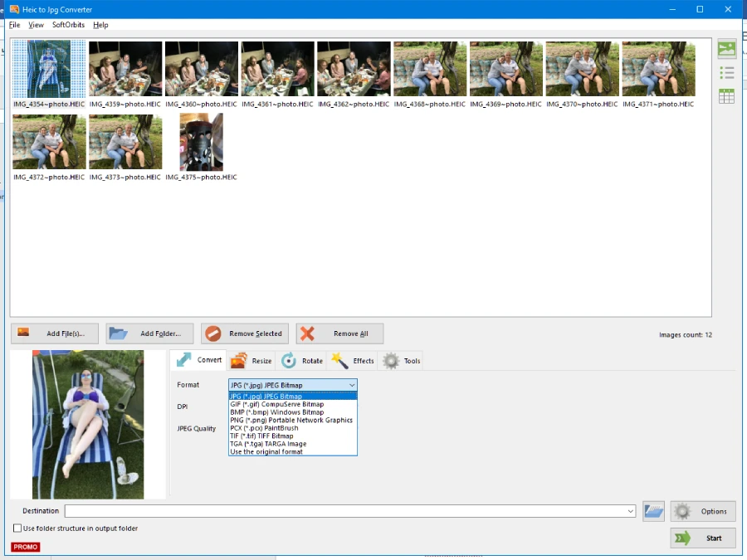Select thumbnail IMG_4359~photo.HEIC
This screenshot has width=747, height=560.
pos(125,75)
